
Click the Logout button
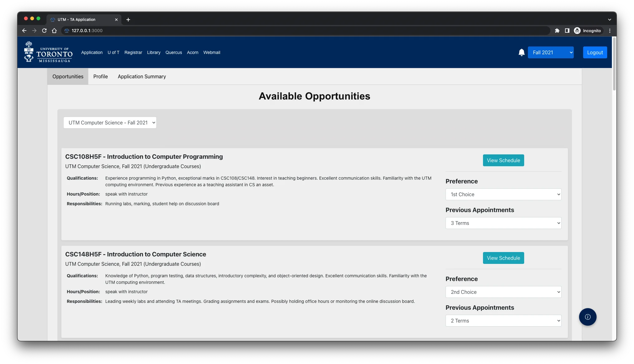click(x=595, y=52)
